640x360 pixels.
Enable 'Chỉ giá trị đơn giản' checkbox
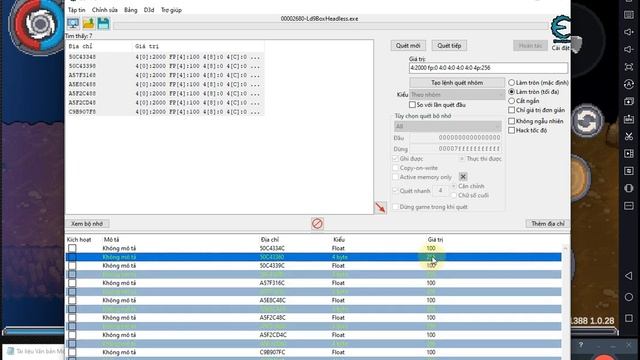[x=511, y=110]
